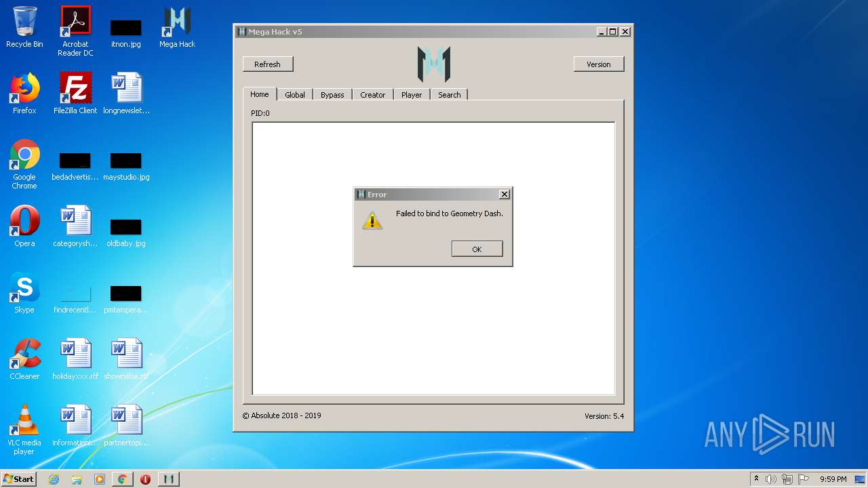The height and width of the screenshot is (488, 868).
Task: Click the Version: 5.4 status text
Action: [604, 416]
